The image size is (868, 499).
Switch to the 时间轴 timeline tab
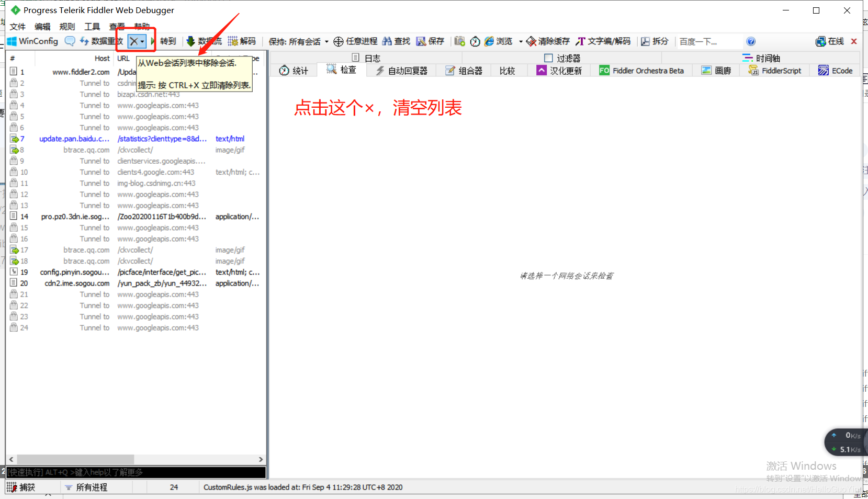761,58
